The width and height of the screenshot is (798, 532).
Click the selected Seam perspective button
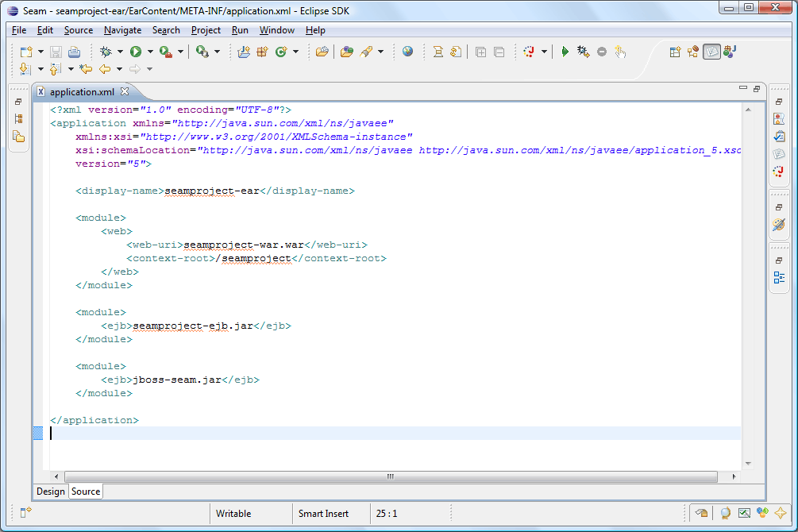pyautogui.click(x=711, y=52)
